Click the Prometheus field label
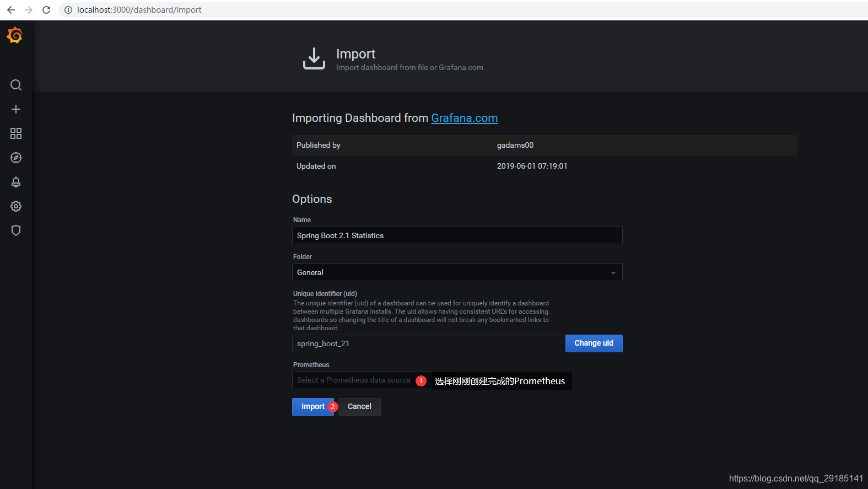This screenshot has height=489, width=868. point(311,365)
